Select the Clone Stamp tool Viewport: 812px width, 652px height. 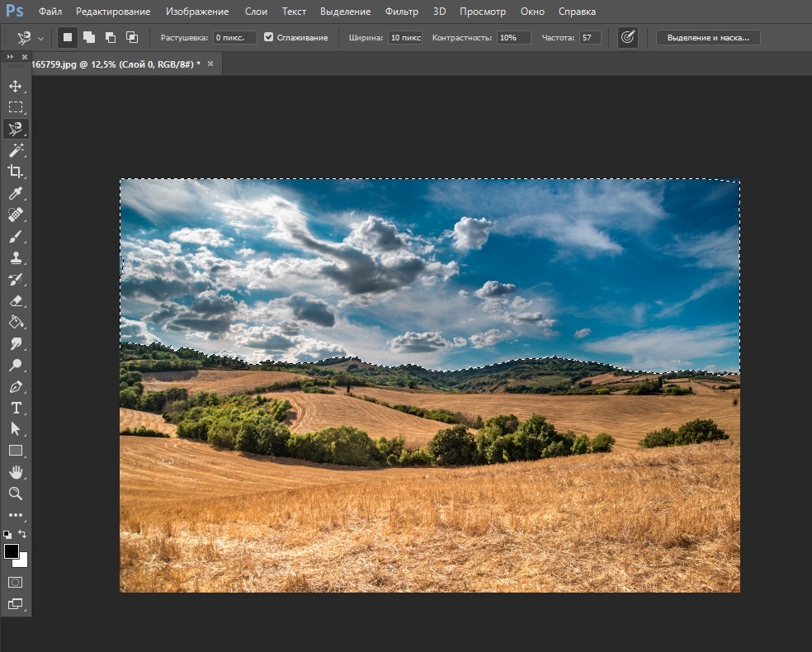tap(16, 258)
